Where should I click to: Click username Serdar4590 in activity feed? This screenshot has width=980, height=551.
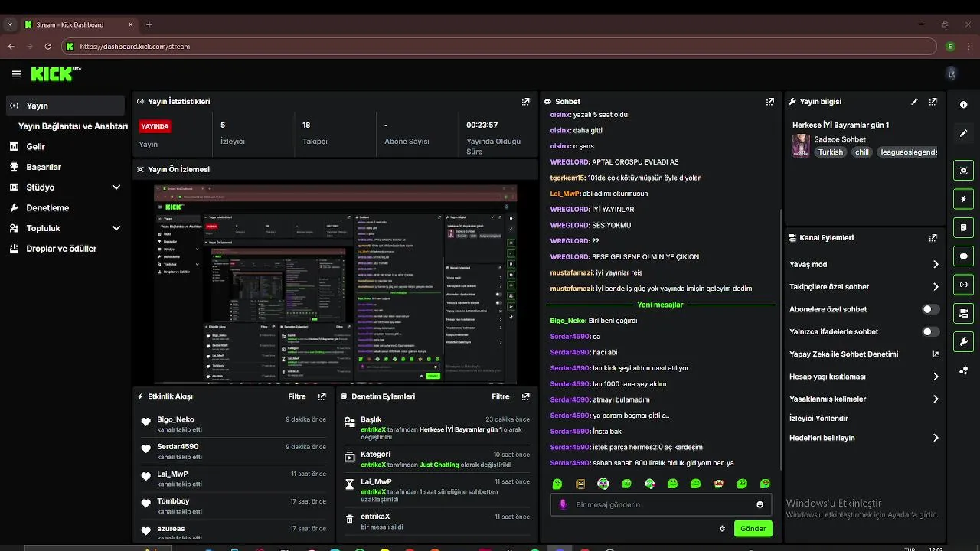[178, 446]
